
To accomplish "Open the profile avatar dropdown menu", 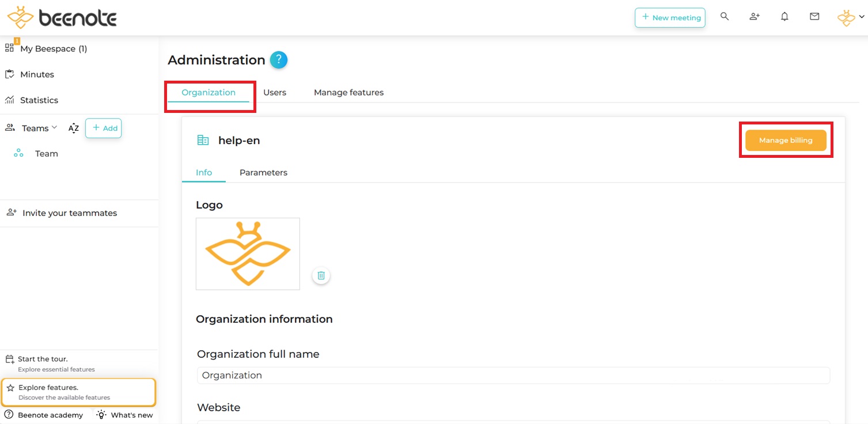I will (850, 18).
